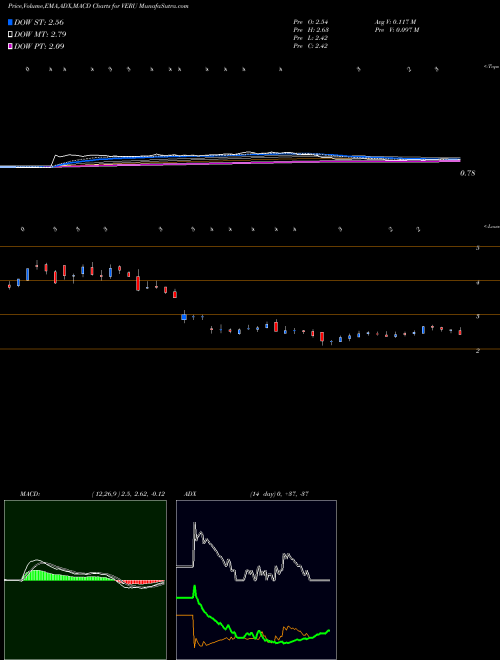Click the price axis label 5

tap(478, 248)
